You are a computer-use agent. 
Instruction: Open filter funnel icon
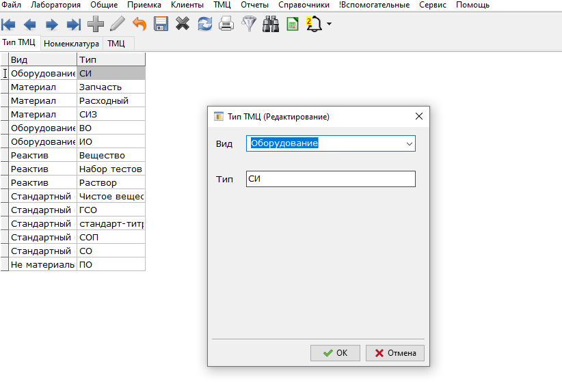click(249, 24)
